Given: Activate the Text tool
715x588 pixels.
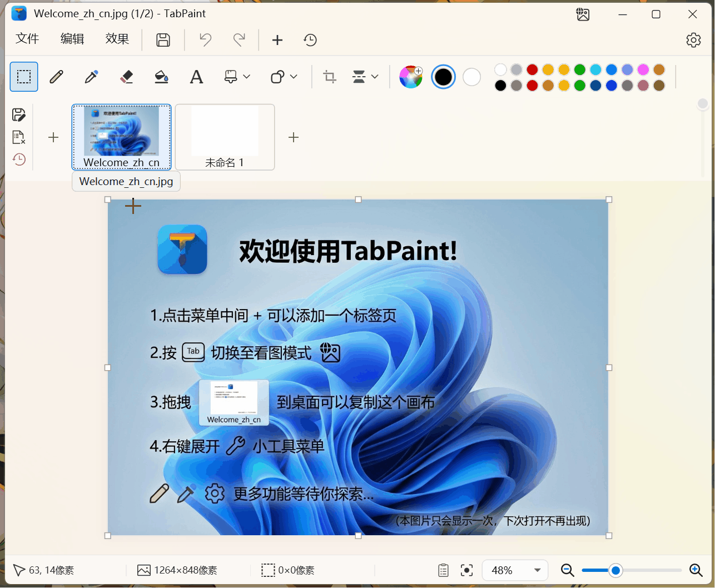Looking at the screenshot, I should pyautogui.click(x=196, y=77).
